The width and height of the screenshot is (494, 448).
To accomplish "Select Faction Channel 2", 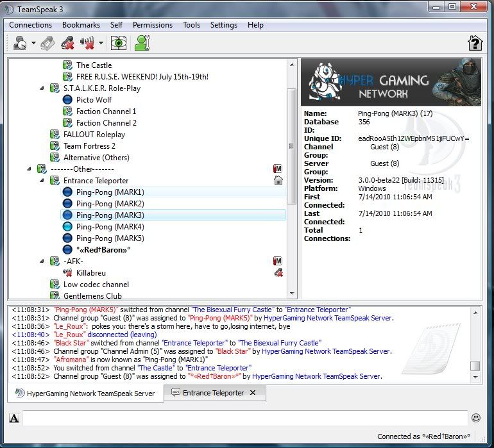I will pos(106,123).
